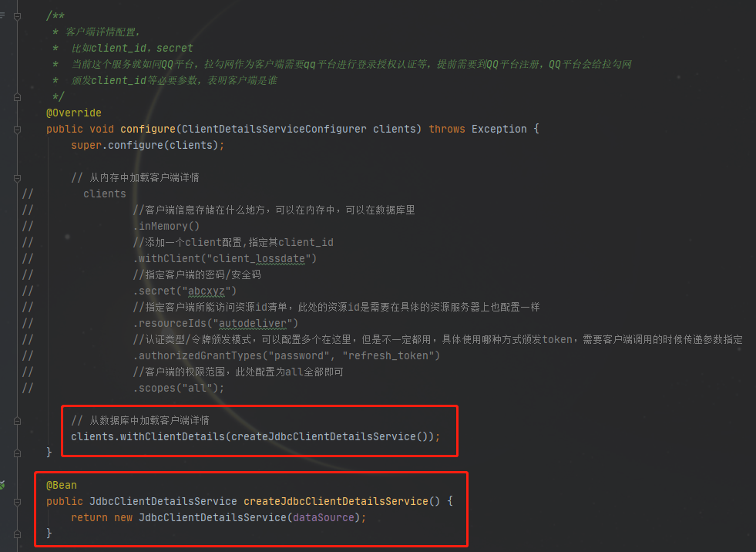
Task: Collapse fold marker on createJdbcClientDetailsService declaration line
Action: [18, 502]
